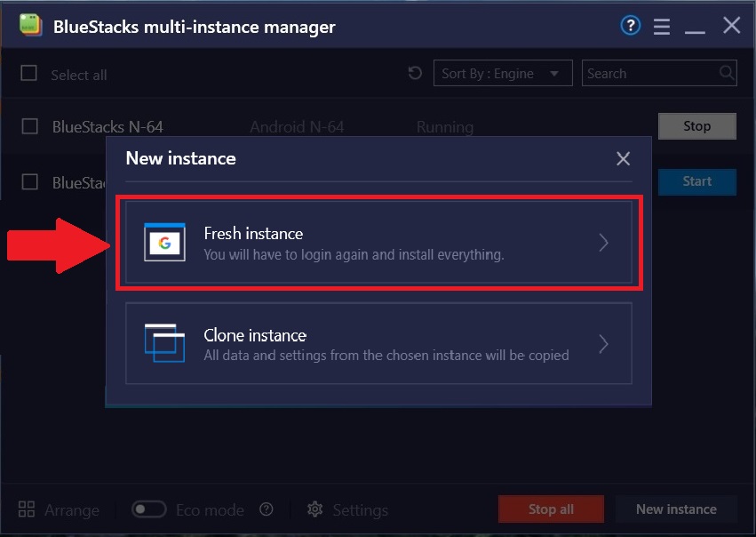The width and height of the screenshot is (756, 537).
Task: Close the New instance dialog
Action: (x=623, y=158)
